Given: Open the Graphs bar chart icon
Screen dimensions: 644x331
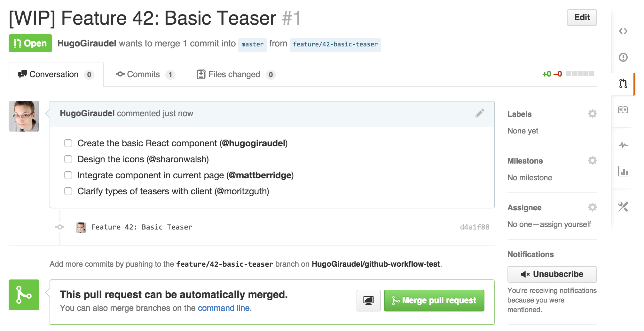Looking at the screenshot, I should pyautogui.click(x=623, y=172).
